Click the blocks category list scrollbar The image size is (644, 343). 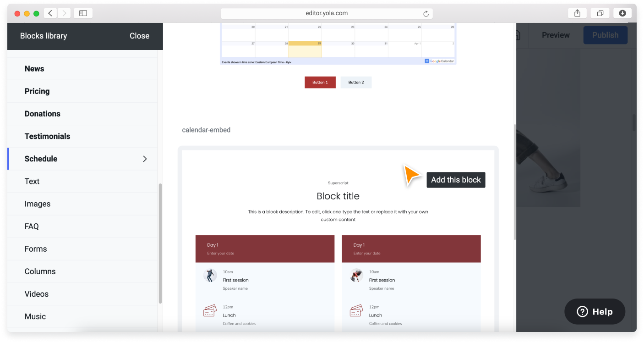(160, 243)
